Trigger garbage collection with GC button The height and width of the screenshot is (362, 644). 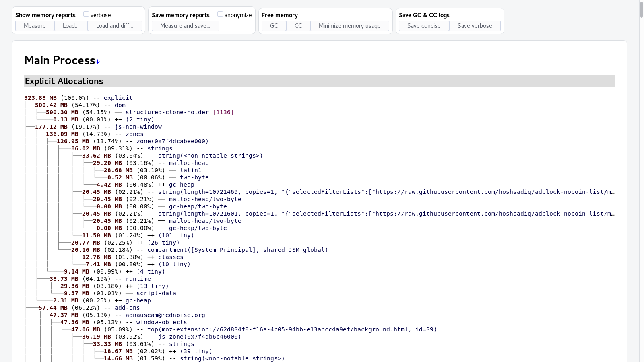click(274, 25)
